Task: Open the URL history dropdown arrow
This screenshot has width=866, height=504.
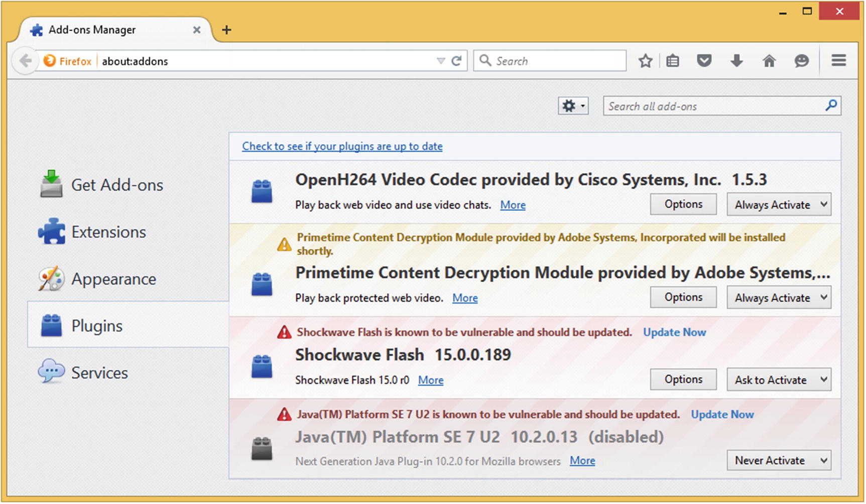Action: pos(441,61)
